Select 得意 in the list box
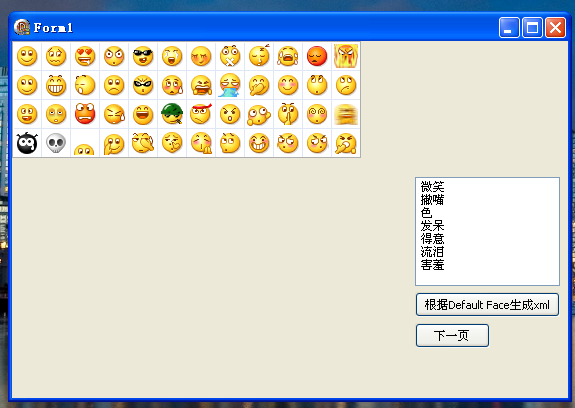 432,239
